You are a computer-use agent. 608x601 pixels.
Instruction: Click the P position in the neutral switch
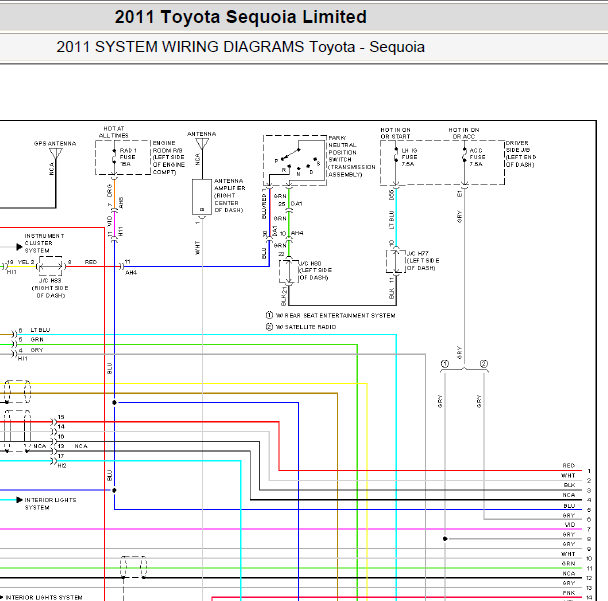[x=276, y=161]
